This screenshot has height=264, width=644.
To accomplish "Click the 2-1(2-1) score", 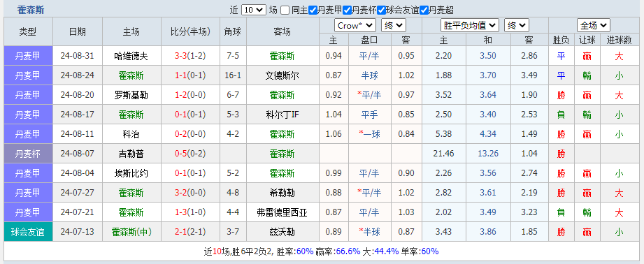I will pos(190,233).
